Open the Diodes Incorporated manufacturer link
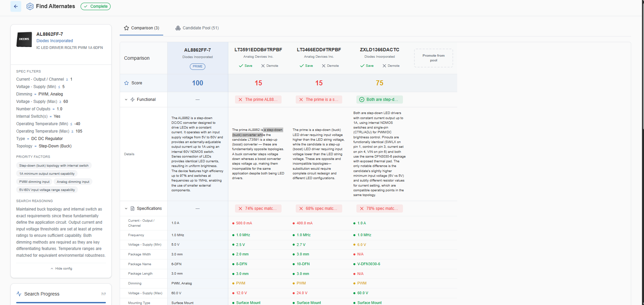The width and height of the screenshot is (644, 305). pos(55,41)
